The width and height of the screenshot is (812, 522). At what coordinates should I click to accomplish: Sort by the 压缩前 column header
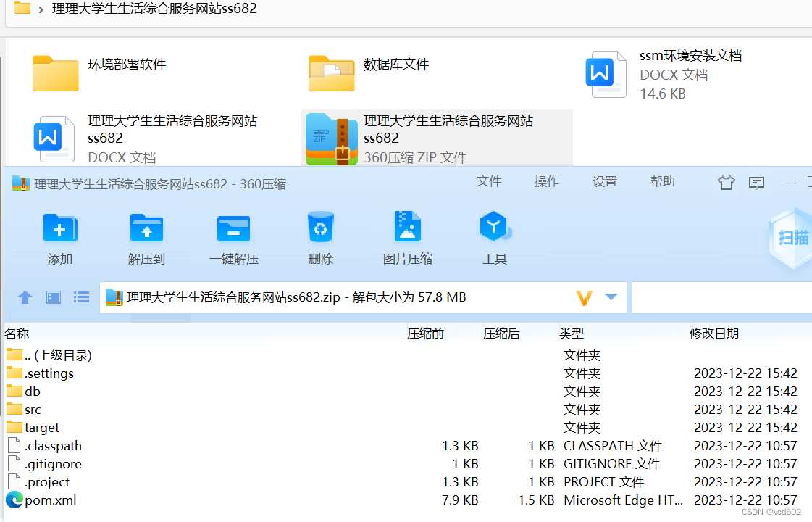pyautogui.click(x=425, y=333)
